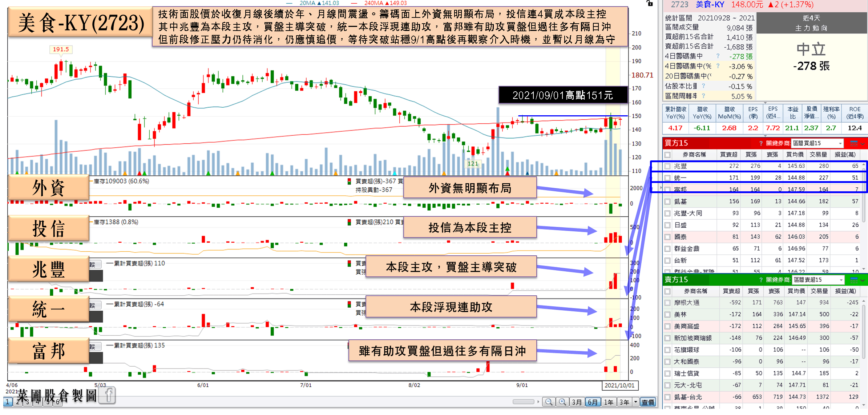Sort sellers by 損益(萬) column header

[845, 291]
